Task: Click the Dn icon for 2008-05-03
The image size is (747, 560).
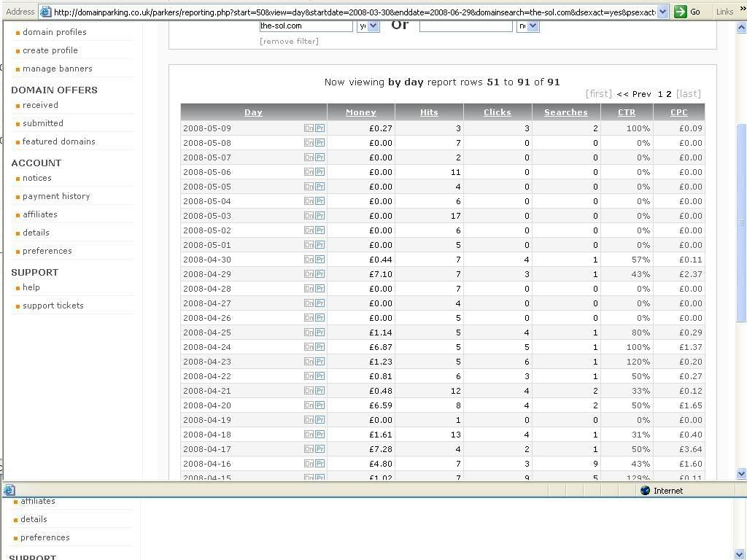Action: pos(309,216)
